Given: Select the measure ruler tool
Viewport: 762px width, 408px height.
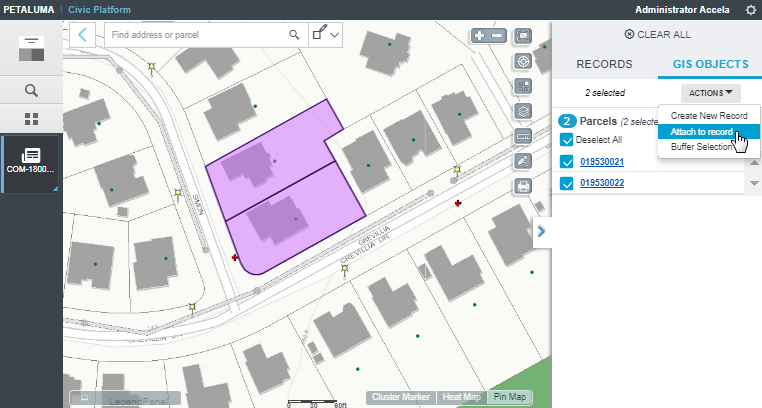Looking at the screenshot, I should tap(522, 136).
